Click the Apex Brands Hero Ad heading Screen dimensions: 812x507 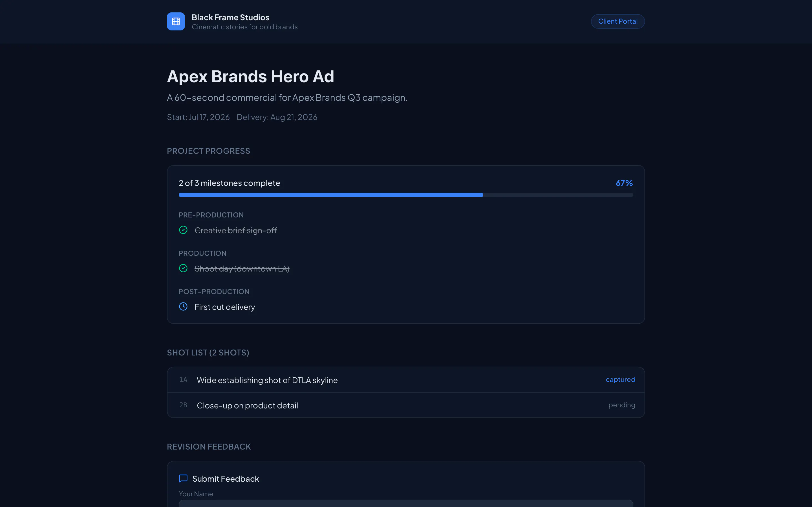pyautogui.click(x=251, y=76)
